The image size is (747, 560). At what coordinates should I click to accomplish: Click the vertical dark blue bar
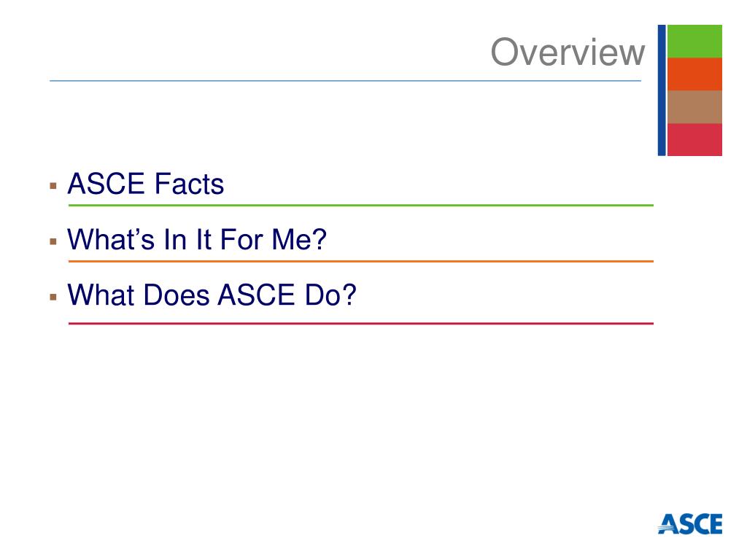pos(662,90)
